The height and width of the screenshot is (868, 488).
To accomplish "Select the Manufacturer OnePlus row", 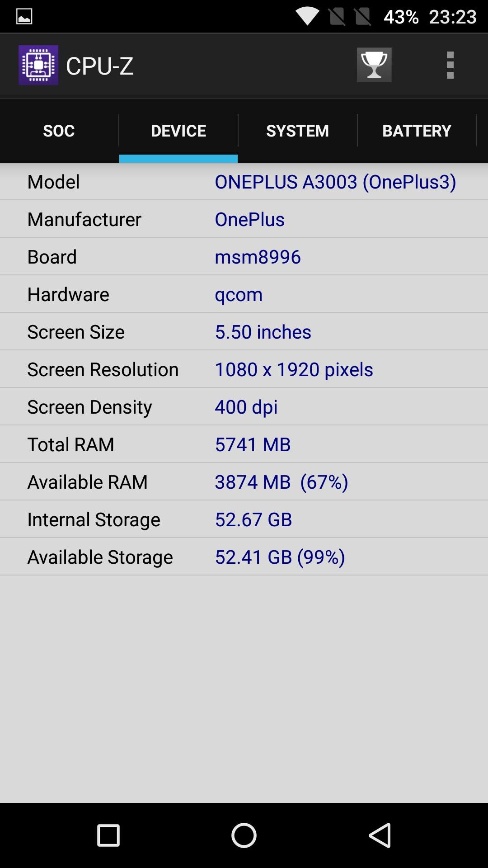I will [x=244, y=219].
